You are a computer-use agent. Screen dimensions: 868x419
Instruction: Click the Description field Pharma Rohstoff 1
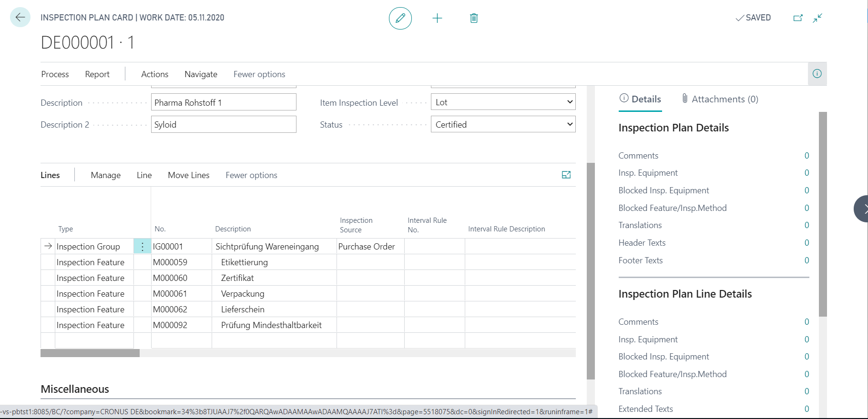click(x=224, y=102)
